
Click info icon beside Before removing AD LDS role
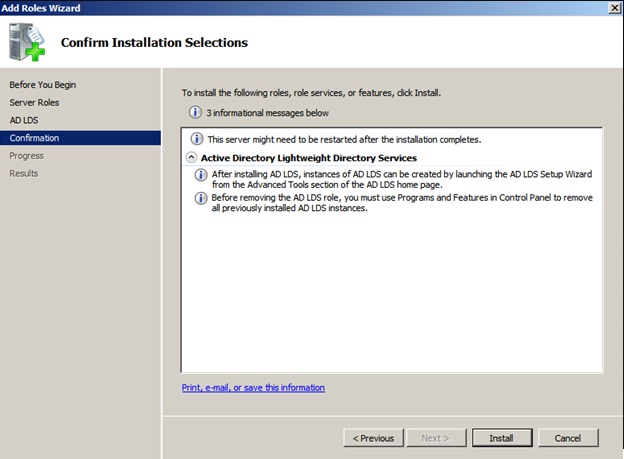tap(201, 198)
